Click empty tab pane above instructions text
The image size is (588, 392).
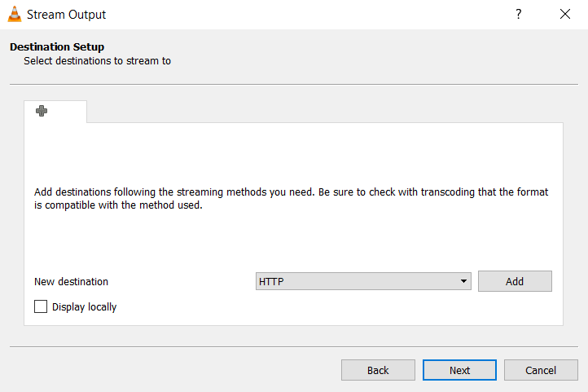[x=293, y=155]
